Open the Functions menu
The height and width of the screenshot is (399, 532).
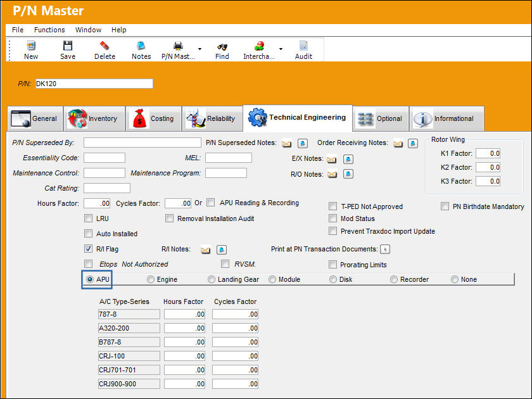point(49,30)
